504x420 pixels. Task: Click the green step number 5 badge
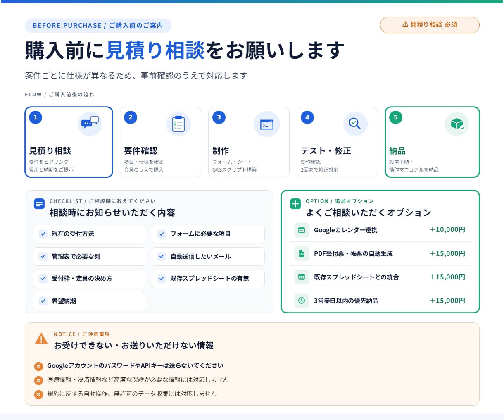396,117
